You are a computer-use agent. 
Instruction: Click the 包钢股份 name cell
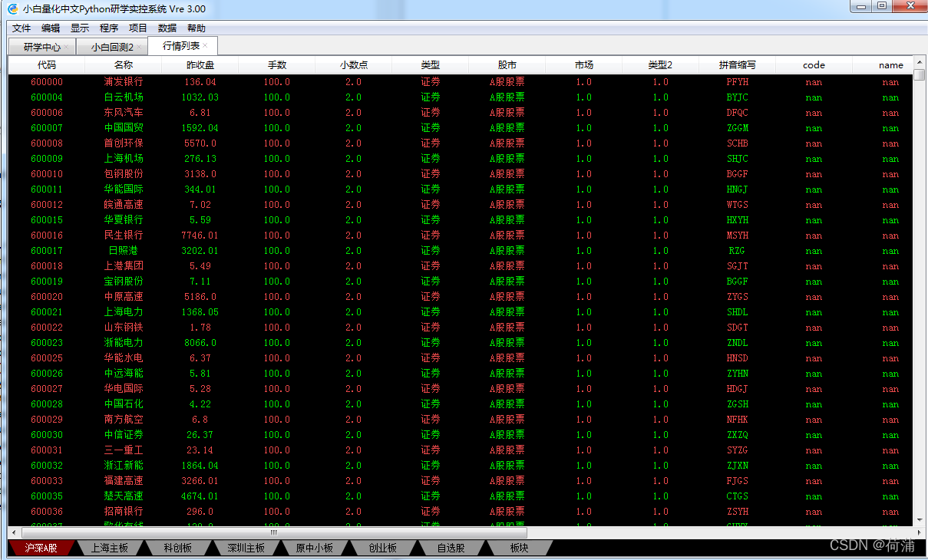pos(124,174)
